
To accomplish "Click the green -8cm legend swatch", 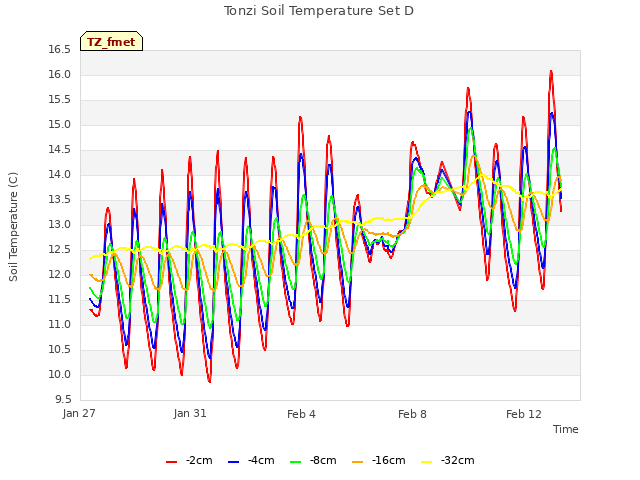I will coord(296,462).
